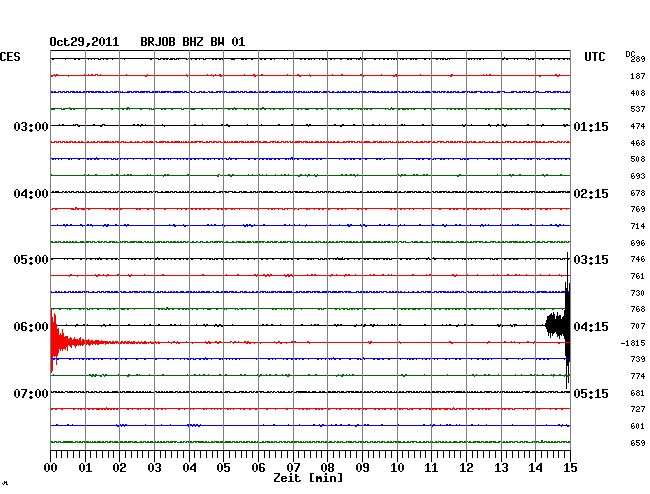
Task: Click the DC offset value 730
Action: pos(638,293)
